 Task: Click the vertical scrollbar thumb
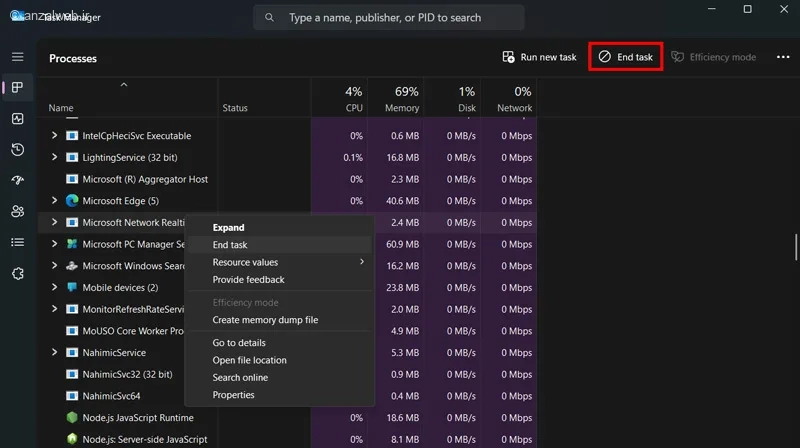click(x=795, y=247)
